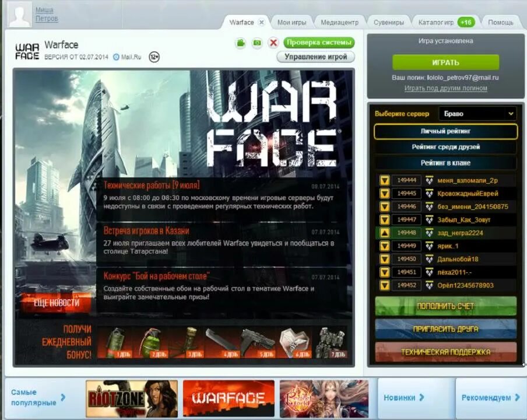Click the up arrow icon next to зад_негра2224
This screenshot has height=420, width=527.
pos(385,233)
